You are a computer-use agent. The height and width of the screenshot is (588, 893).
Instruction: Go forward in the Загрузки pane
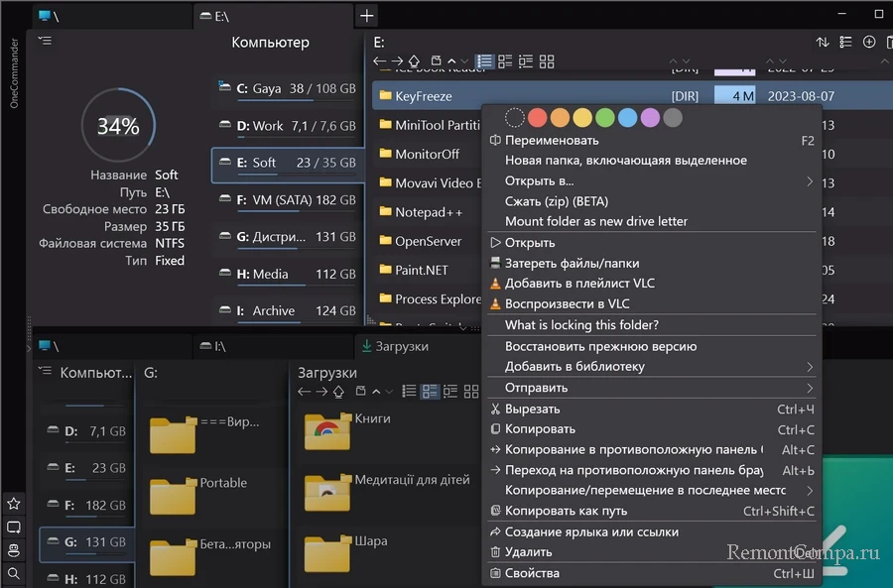point(321,392)
